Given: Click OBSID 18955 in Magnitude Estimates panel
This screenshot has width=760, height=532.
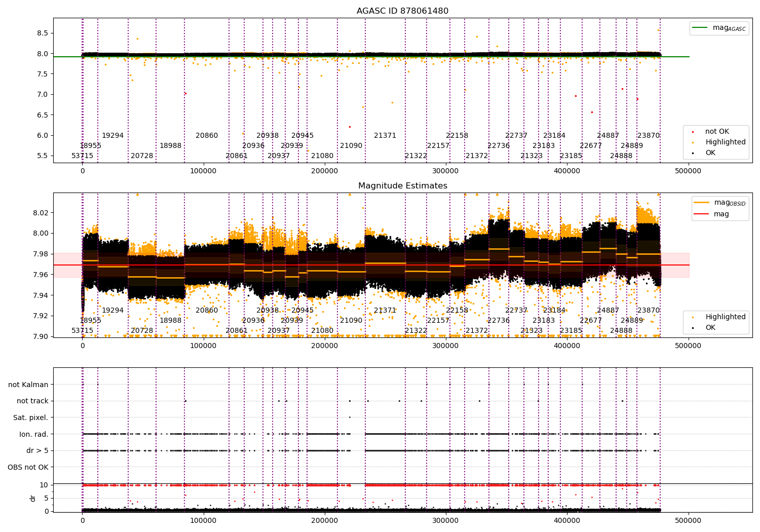Looking at the screenshot, I should tap(91, 321).
